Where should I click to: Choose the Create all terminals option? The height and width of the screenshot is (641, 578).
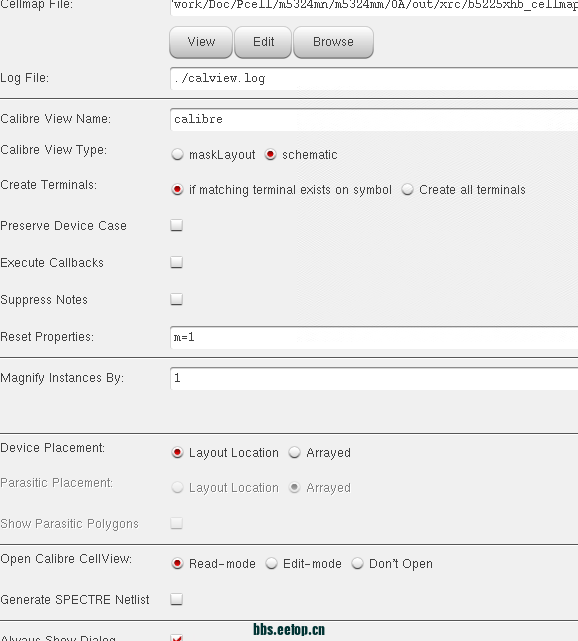(407, 190)
